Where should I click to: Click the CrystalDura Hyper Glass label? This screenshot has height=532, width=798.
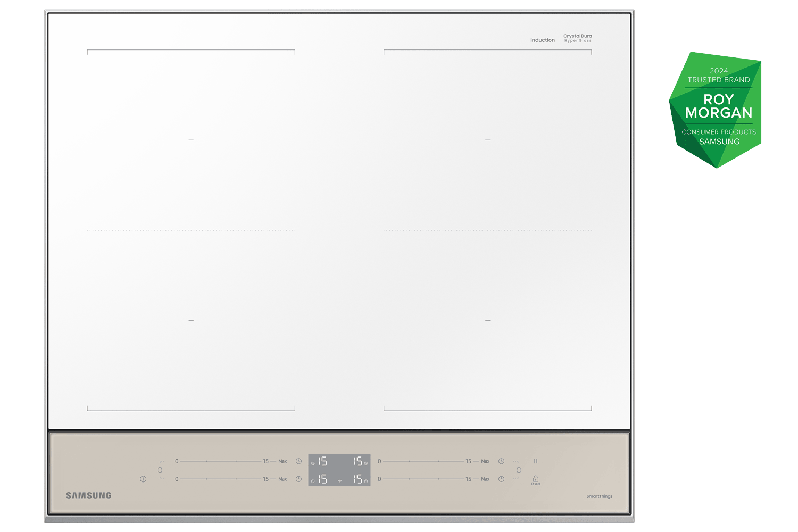[x=578, y=38]
